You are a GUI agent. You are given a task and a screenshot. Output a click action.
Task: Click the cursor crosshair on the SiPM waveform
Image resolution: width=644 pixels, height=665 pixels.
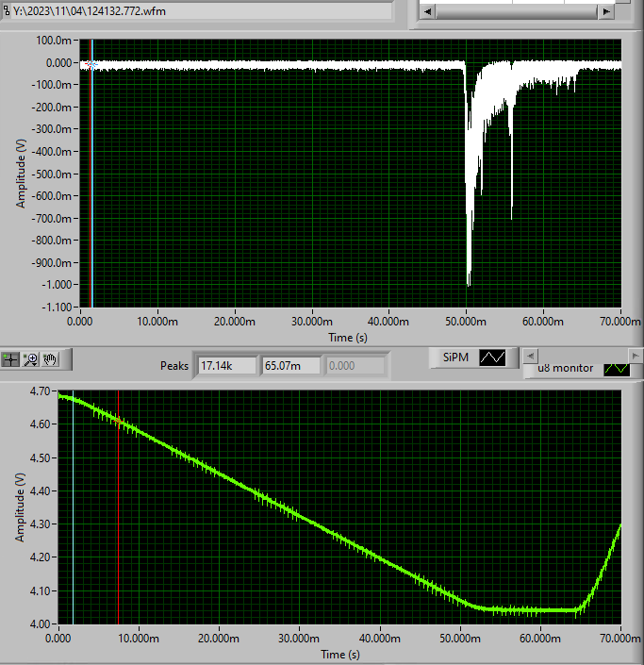point(91,64)
